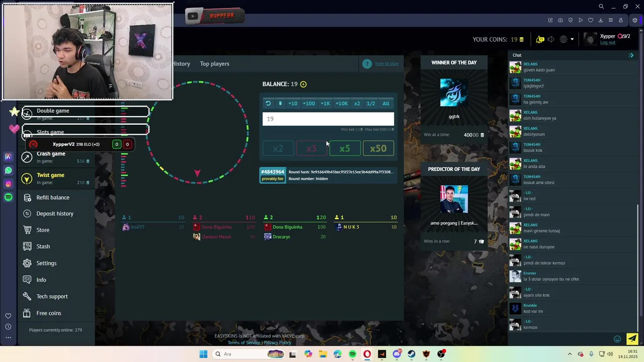
Task: Click the XypperV2 2116 ELO overlay
Action: pos(79,144)
